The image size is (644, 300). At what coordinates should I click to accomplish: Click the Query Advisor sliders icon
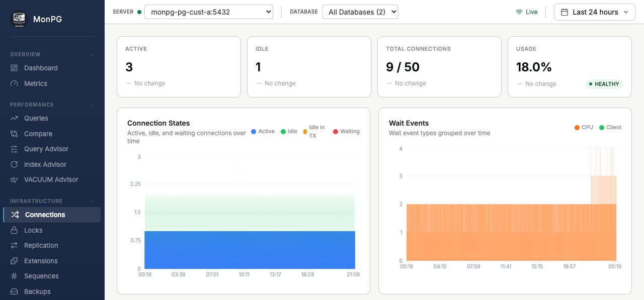click(14, 149)
